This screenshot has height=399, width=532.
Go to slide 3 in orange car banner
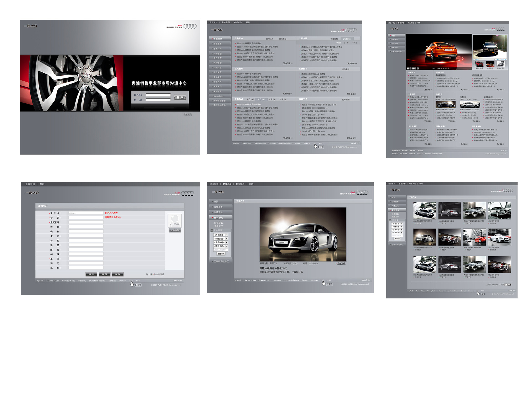coord(413,68)
